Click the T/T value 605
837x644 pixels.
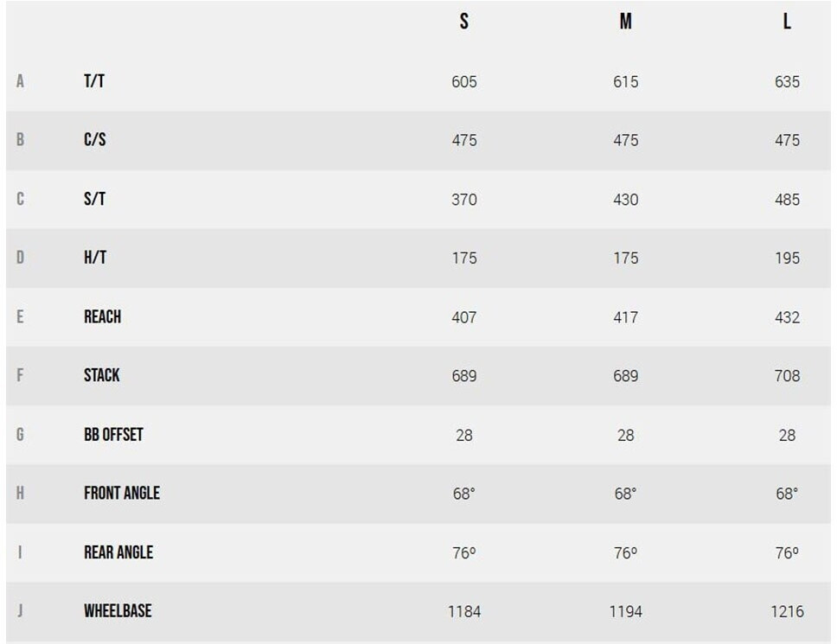(464, 82)
